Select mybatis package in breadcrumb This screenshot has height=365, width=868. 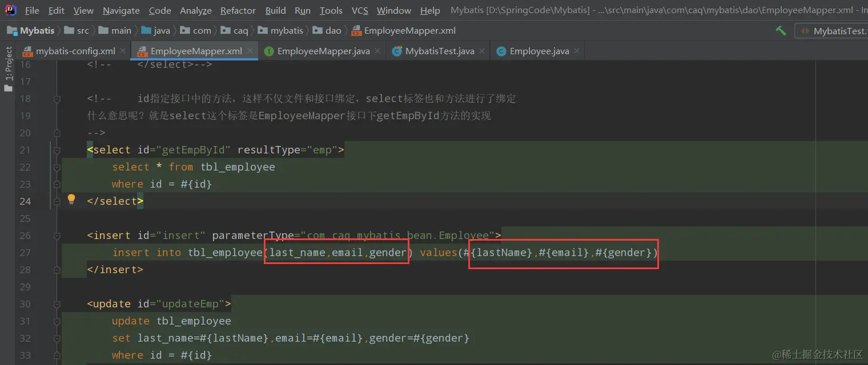tap(280, 30)
